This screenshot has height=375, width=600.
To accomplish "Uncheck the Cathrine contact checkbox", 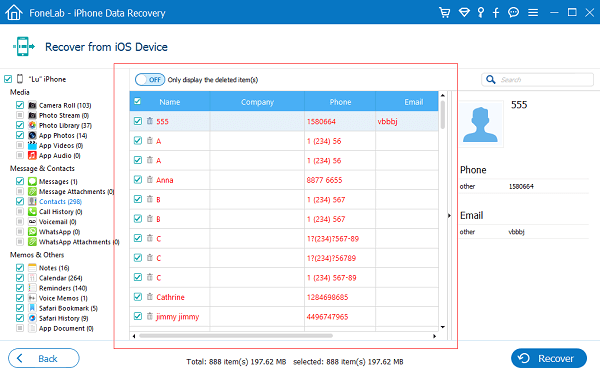I will click(138, 297).
